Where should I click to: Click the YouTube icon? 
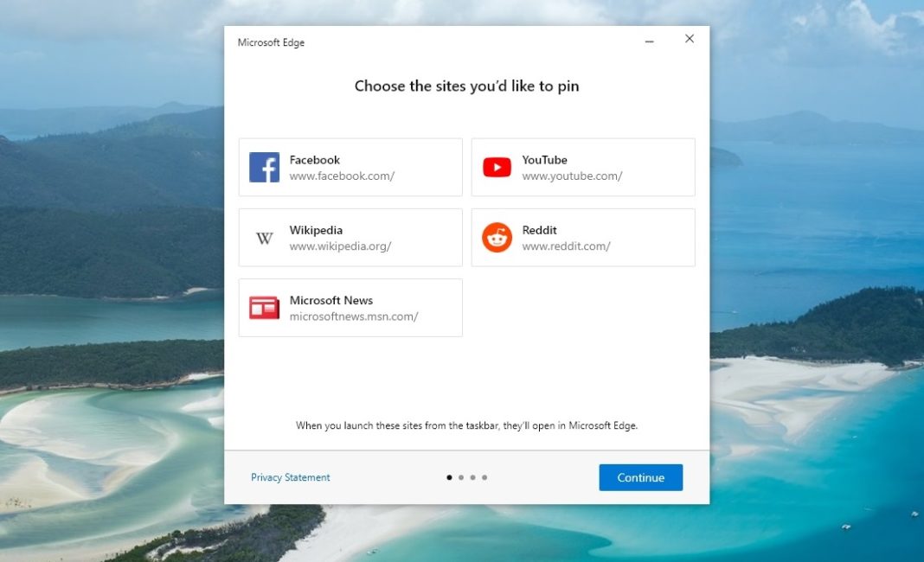496,167
